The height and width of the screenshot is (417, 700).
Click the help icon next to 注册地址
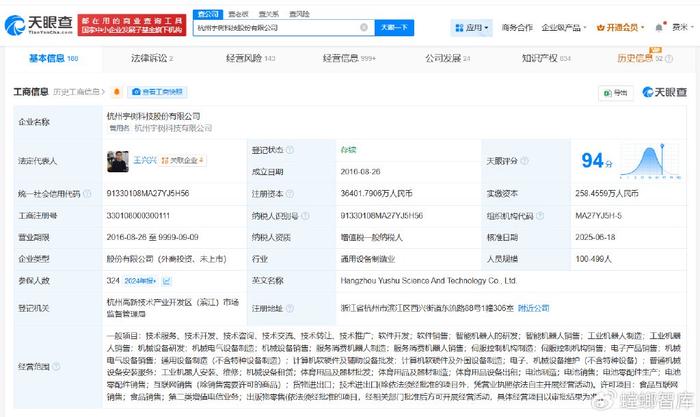coord(290,308)
